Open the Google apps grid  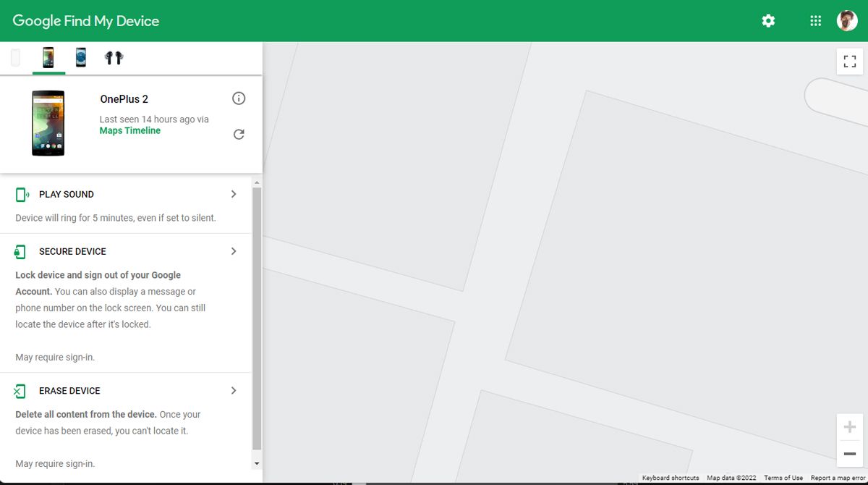click(816, 21)
